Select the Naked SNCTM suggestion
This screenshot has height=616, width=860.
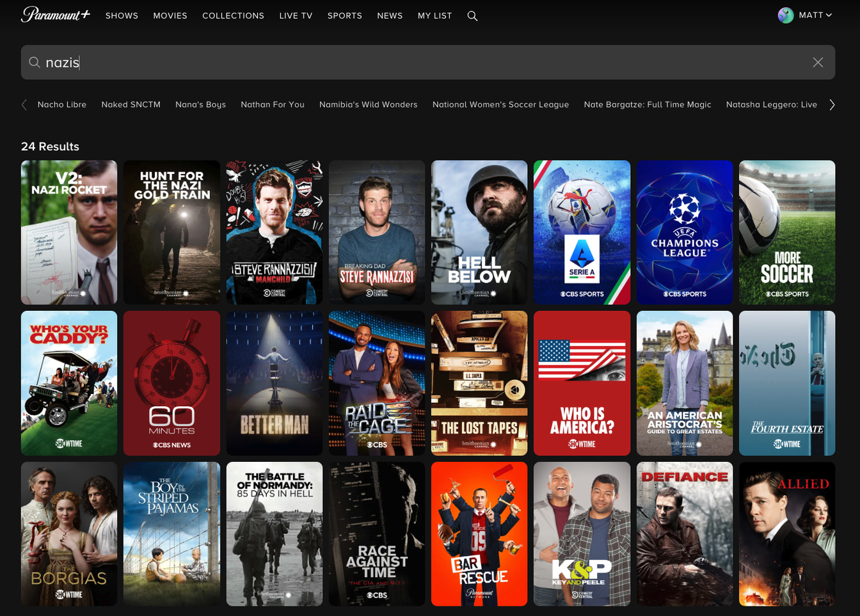pyautogui.click(x=131, y=104)
